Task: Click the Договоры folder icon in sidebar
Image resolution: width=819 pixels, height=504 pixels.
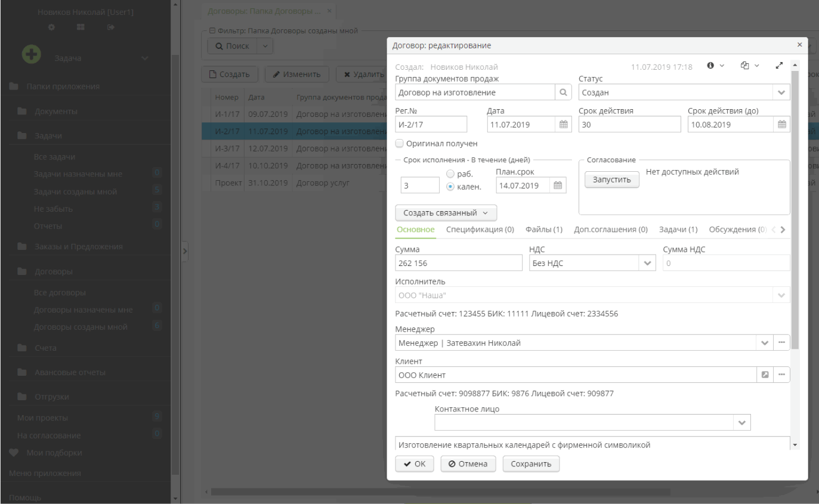Action: tap(22, 272)
